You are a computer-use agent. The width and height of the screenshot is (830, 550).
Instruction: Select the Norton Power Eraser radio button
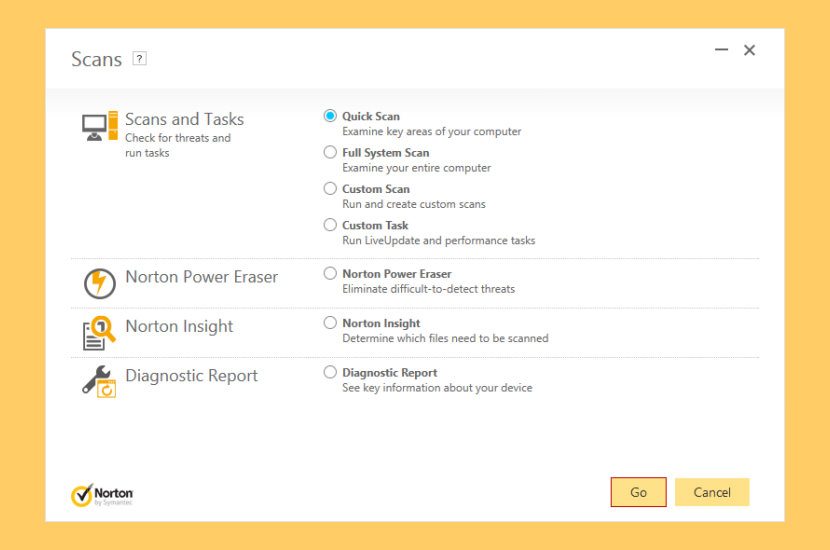330,273
